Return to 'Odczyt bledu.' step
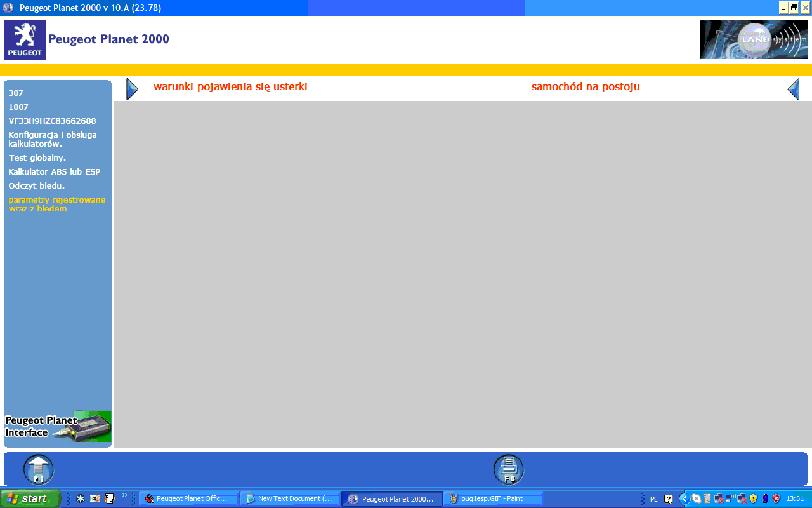The width and height of the screenshot is (812, 508). click(x=37, y=185)
